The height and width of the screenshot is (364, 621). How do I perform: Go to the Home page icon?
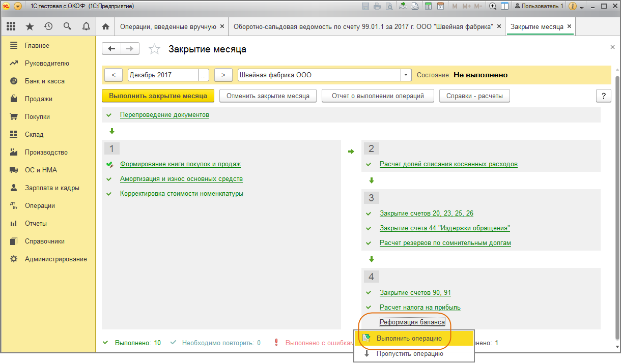(106, 26)
